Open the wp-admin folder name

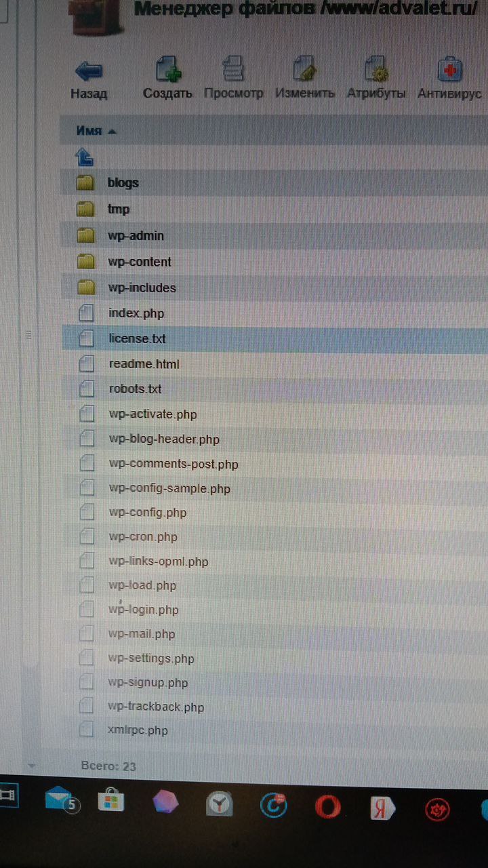pos(136,235)
